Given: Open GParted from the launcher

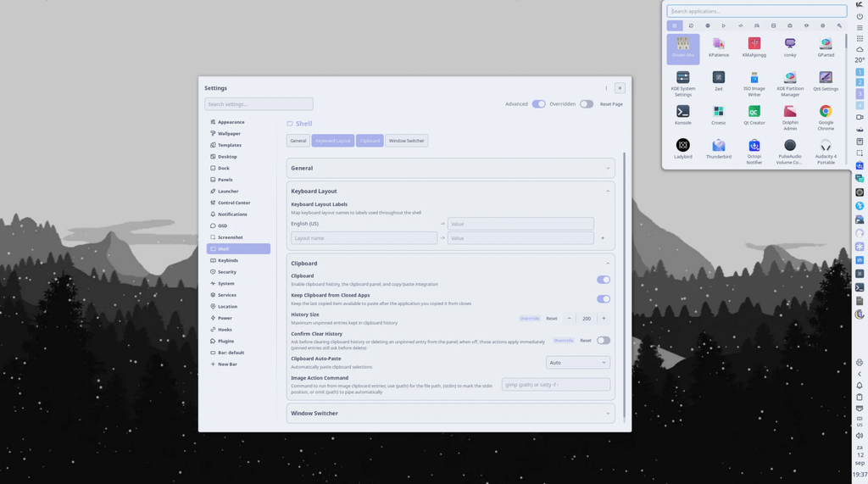Looking at the screenshot, I should pos(826,47).
